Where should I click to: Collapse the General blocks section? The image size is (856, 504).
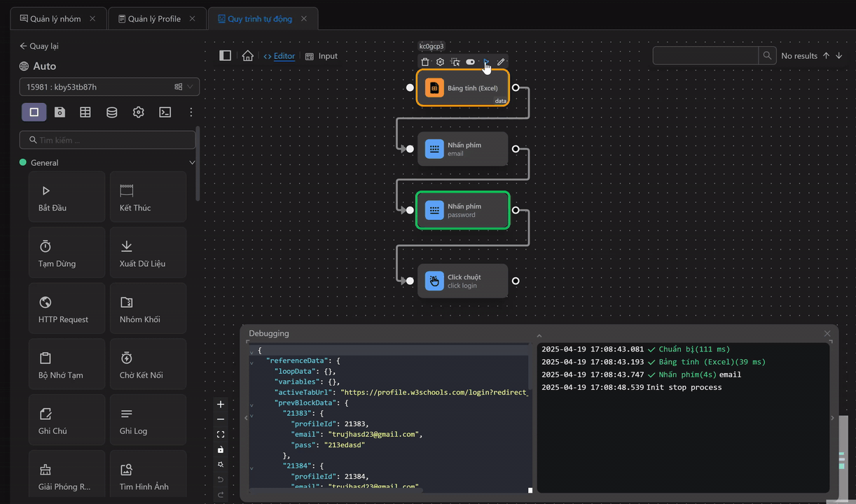point(192,162)
